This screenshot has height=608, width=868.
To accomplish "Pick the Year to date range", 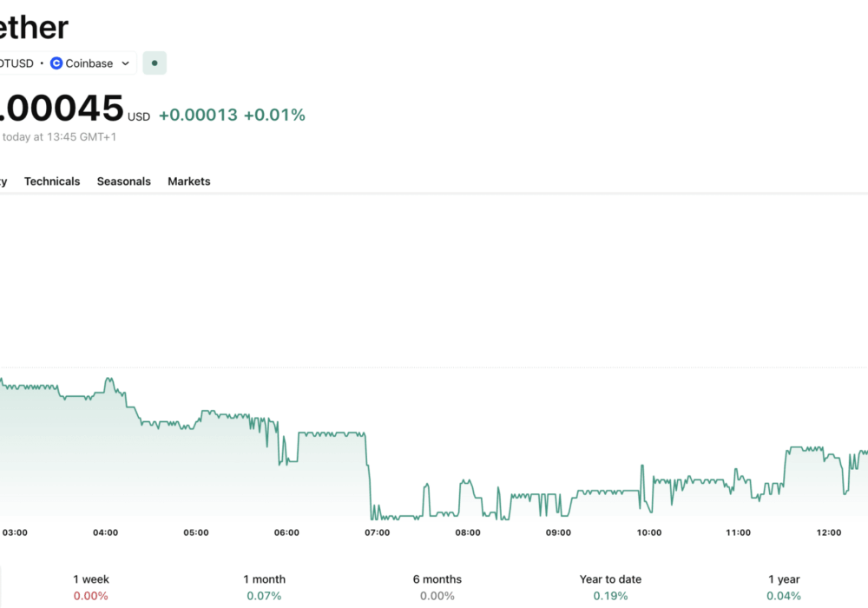I will (610, 587).
